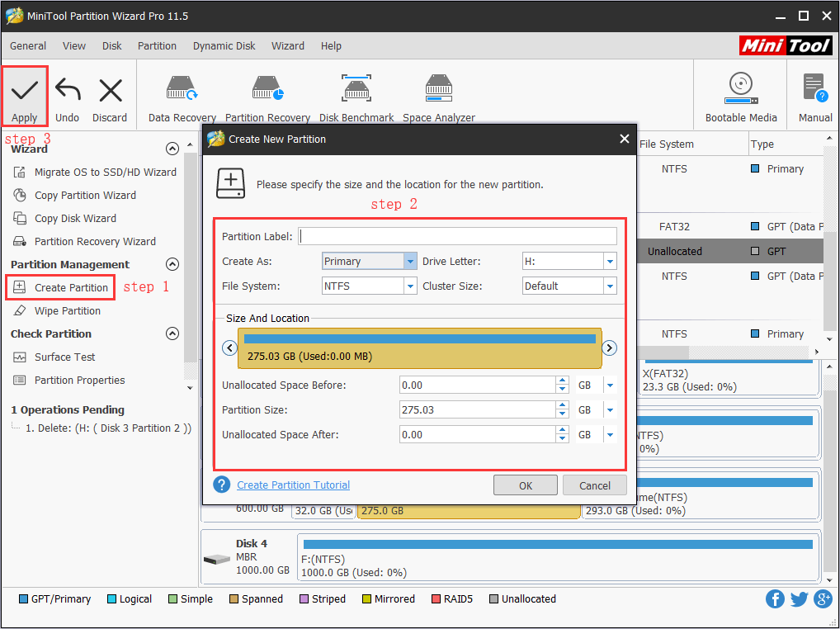Open the View menu
This screenshot has height=629, width=840.
(74, 46)
